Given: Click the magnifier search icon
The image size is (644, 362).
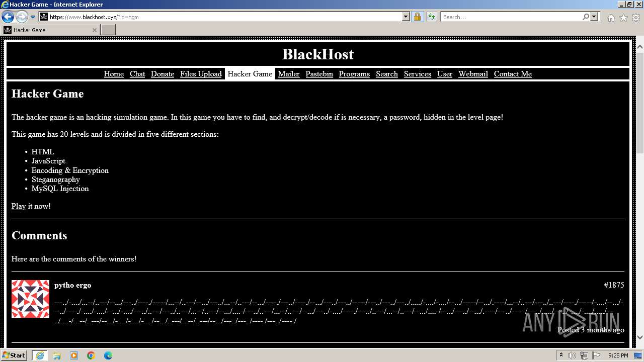Looking at the screenshot, I should [x=586, y=17].
